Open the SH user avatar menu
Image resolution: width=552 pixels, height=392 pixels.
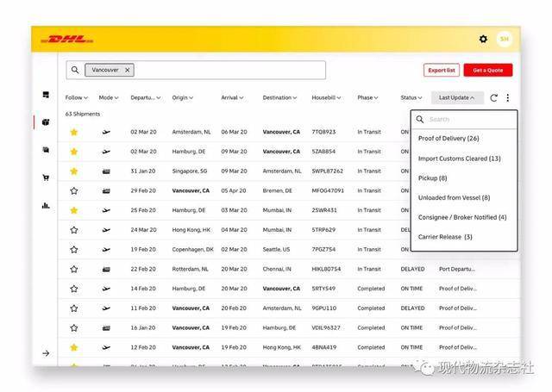pyautogui.click(x=504, y=39)
